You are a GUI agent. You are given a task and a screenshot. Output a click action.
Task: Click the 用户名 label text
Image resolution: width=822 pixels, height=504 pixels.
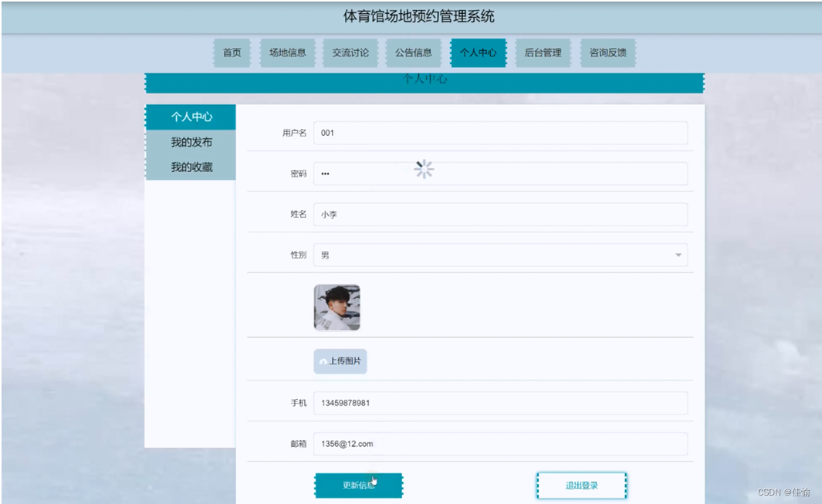tap(294, 134)
